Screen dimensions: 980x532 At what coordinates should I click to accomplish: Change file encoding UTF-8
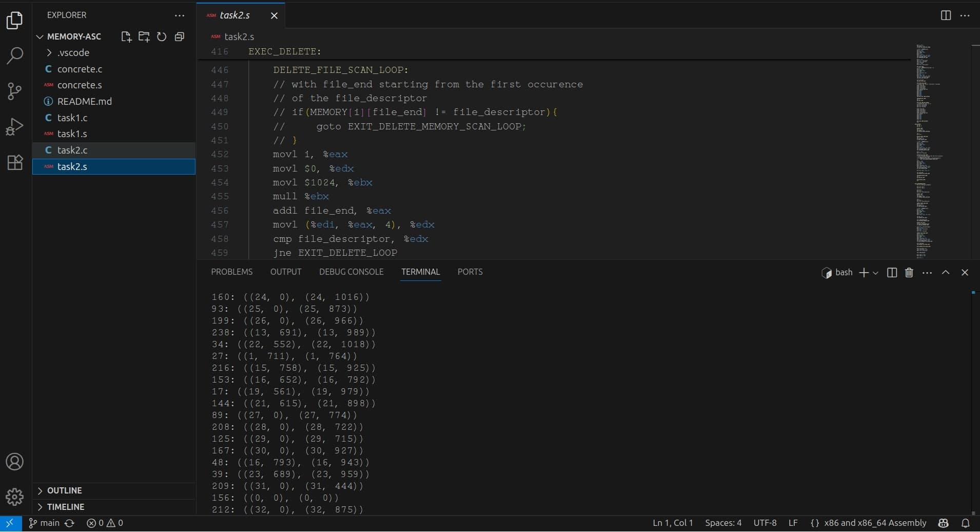coord(765,523)
